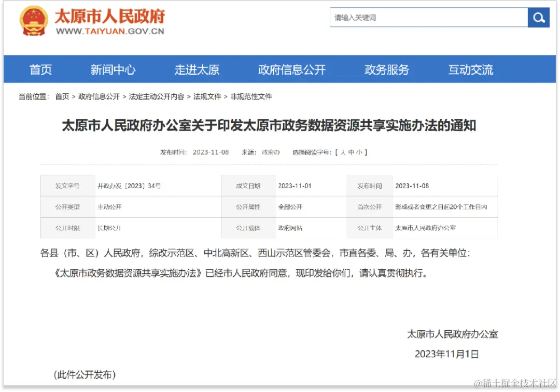560x392 pixels.
Task: Open the 政府信息公开 navigation menu
Action: [x=291, y=69]
